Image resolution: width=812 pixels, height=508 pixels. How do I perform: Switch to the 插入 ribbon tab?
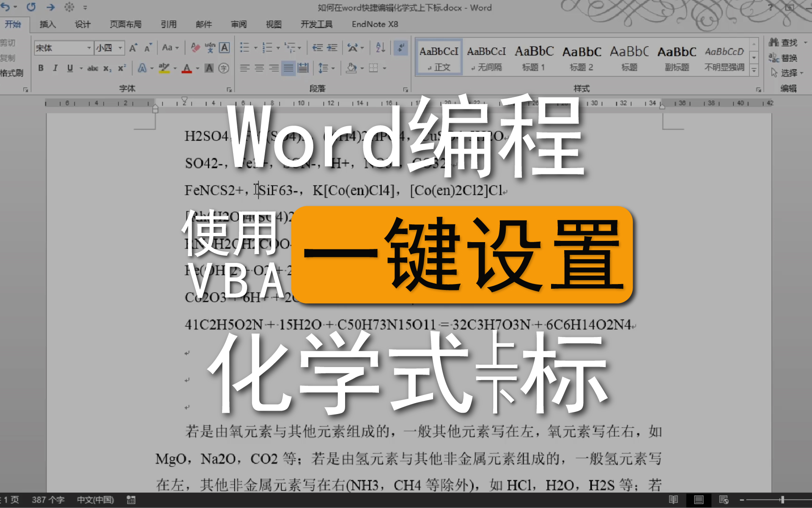pos(47,24)
